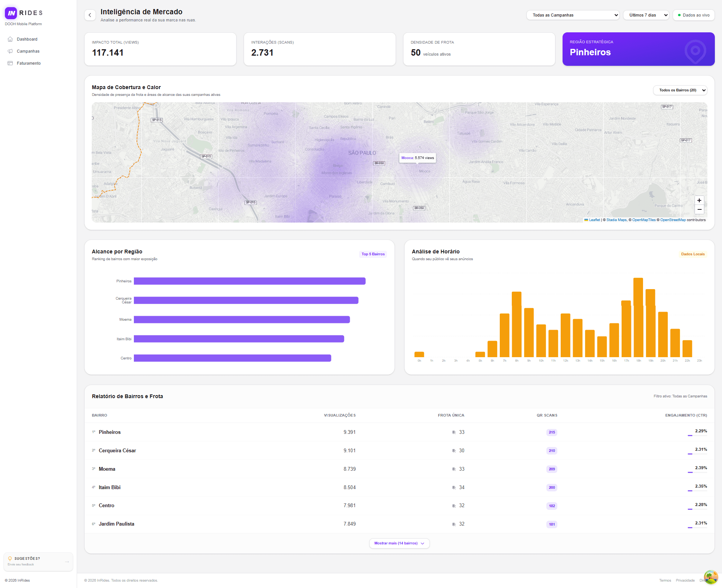
Task: Click the avatar icon at bottom right
Action: coord(711,577)
